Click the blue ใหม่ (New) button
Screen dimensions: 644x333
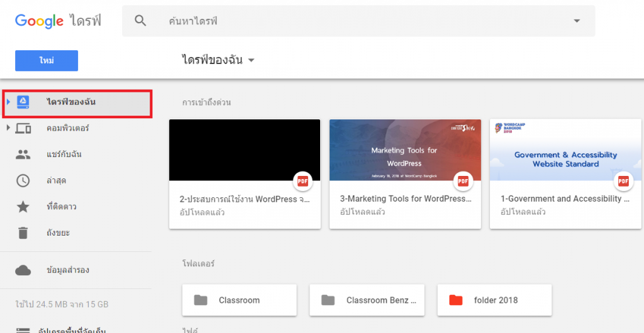47,61
